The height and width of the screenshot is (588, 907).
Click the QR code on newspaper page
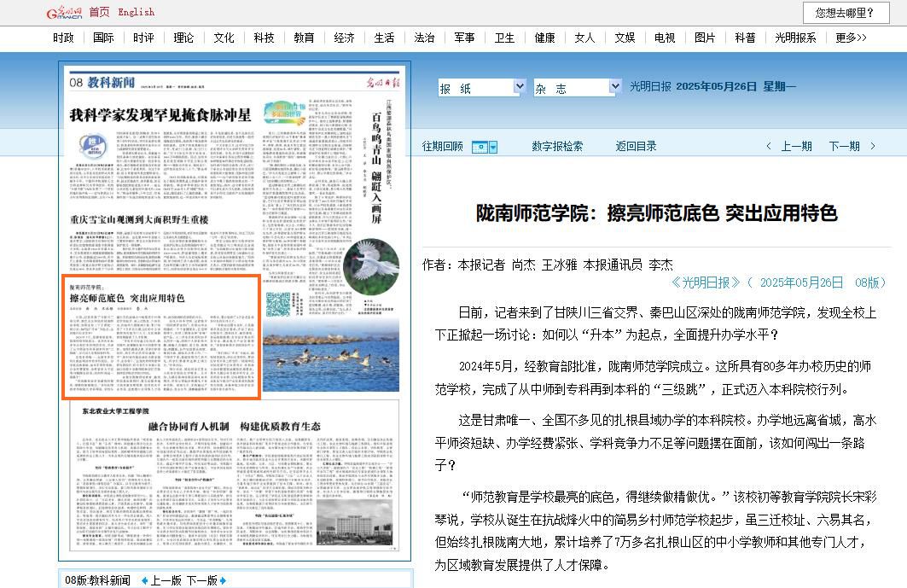(x=278, y=306)
